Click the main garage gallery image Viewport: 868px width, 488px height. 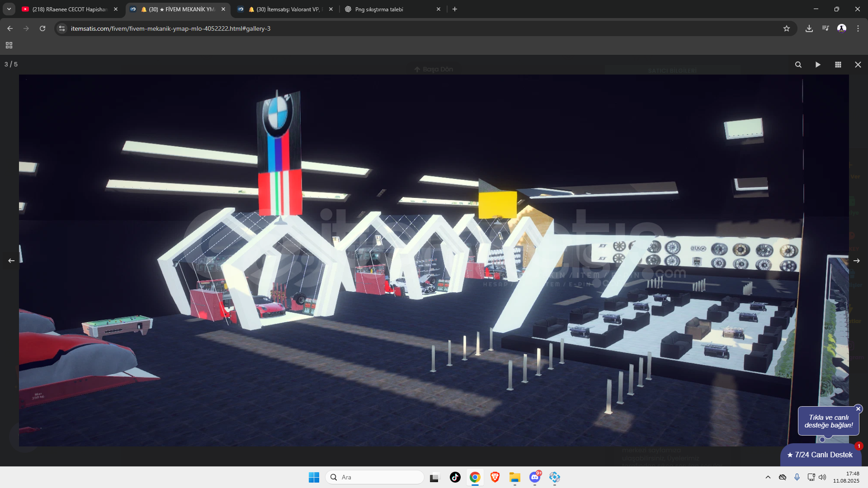[x=434, y=260]
